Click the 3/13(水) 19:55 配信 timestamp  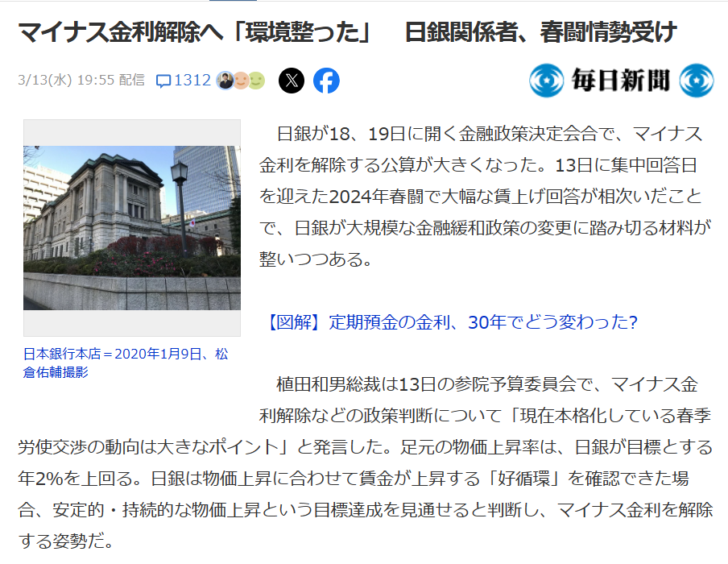point(81,81)
